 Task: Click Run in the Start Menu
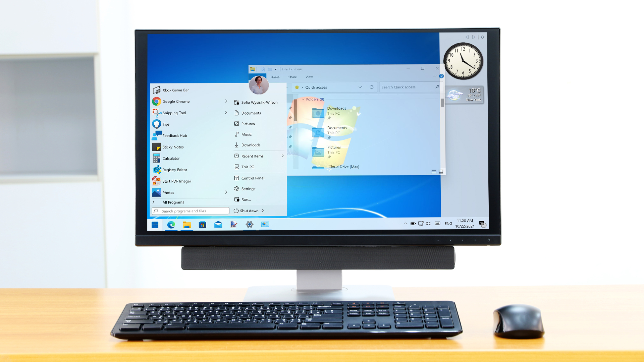pos(246,199)
